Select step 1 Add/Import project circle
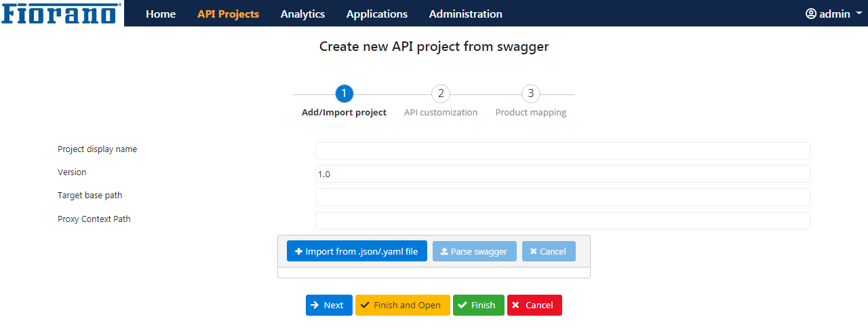The height and width of the screenshot is (332, 868). coord(344,94)
